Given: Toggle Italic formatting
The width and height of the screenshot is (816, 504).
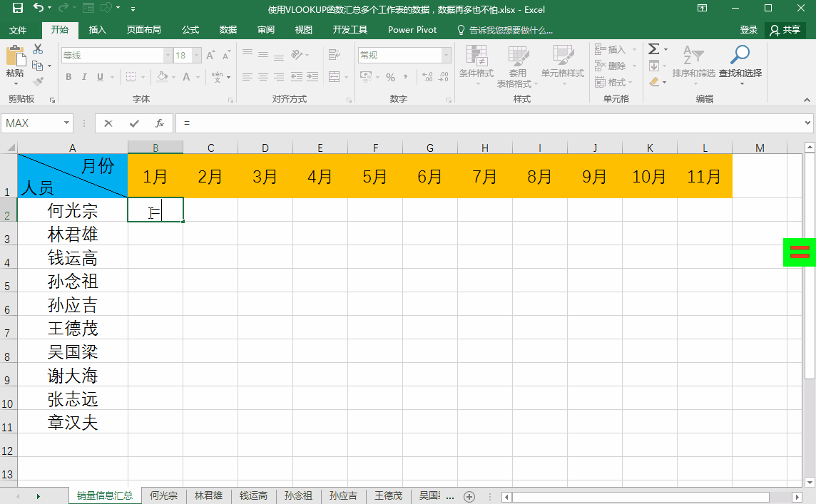Looking at the screenshot, I should [84, 77].
